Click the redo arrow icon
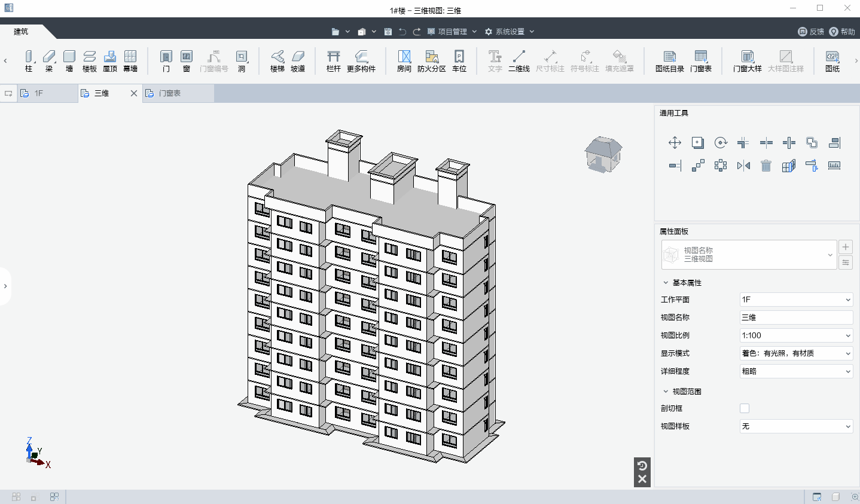The height and width of the screenshot is (504, 860). point(417,32)
